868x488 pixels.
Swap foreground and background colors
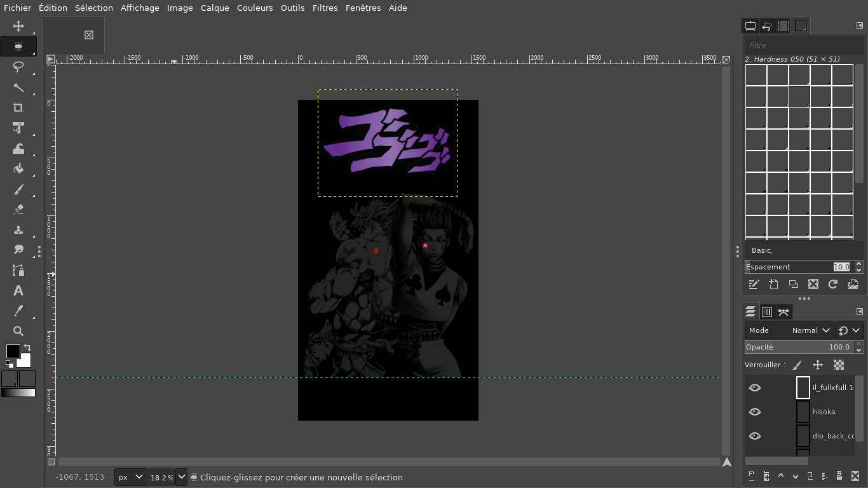tap(27, 348)
